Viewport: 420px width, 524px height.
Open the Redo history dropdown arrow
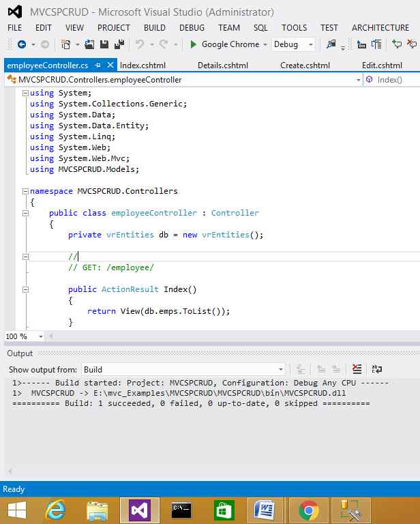coord(176,44)
